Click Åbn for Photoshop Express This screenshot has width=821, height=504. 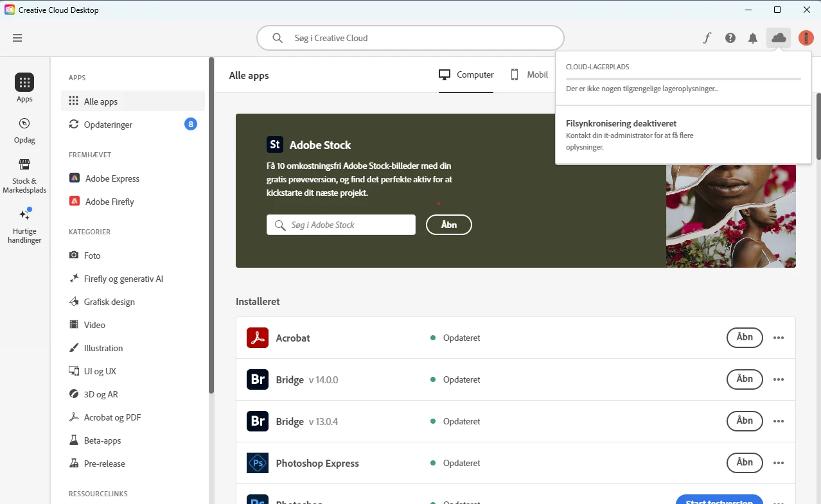click(x=745, y=463)
